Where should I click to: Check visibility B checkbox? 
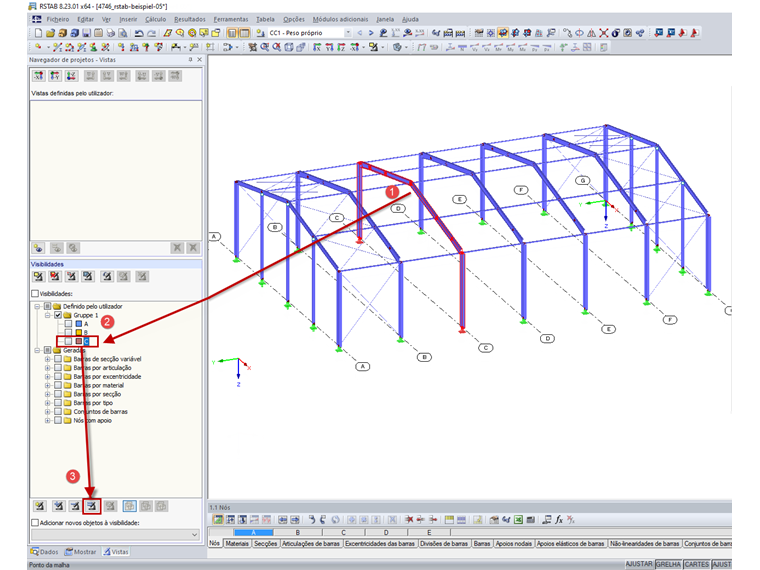click(68, 332)
